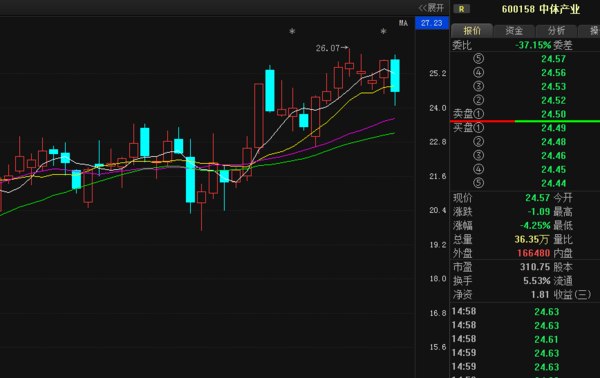Screen dimensions: 600x378
Task: Click the 20.4 price axis label
Action: (438, 210)
